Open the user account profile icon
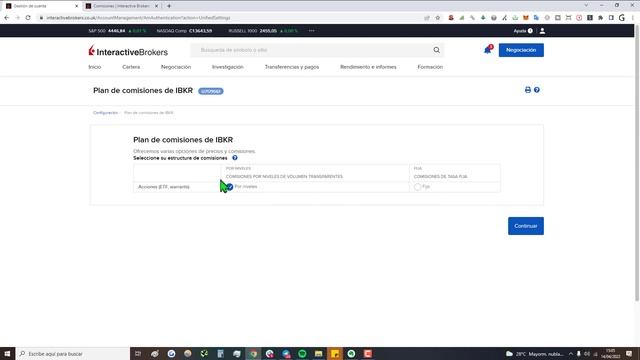 542,31
